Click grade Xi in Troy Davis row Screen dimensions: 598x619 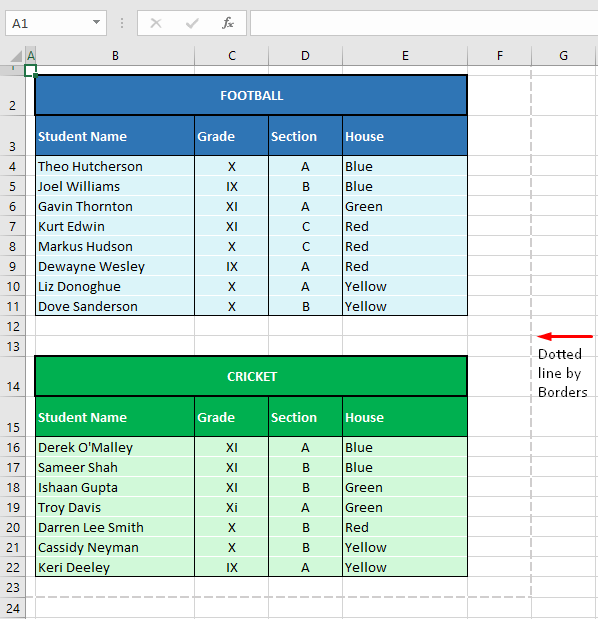tap(232, 507)
